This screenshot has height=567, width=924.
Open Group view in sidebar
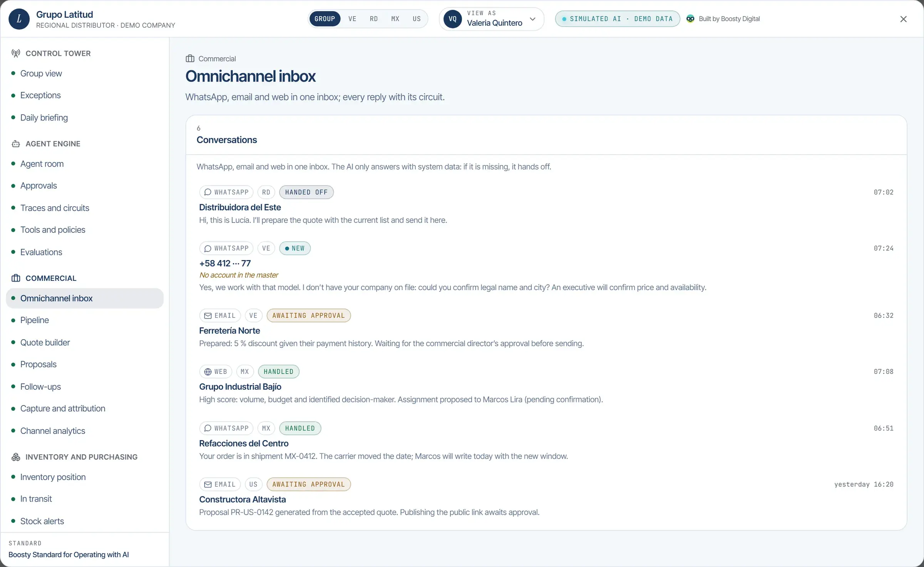85,73
